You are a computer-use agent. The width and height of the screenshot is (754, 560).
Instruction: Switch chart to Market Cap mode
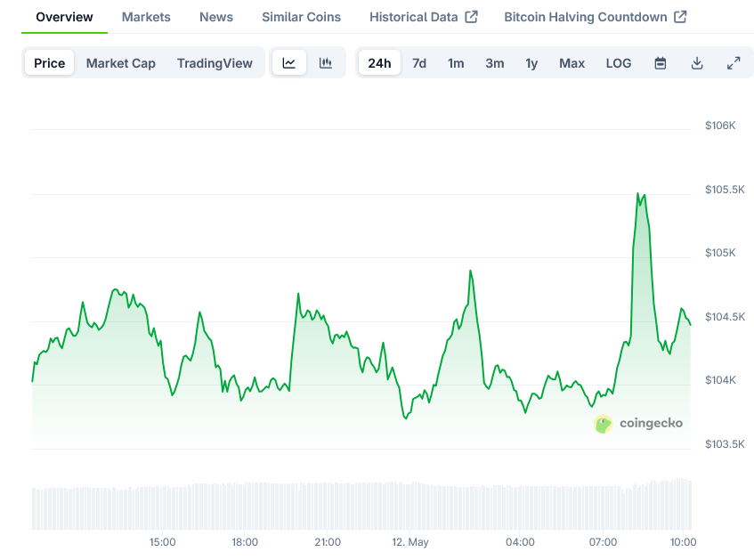(120, 62)
